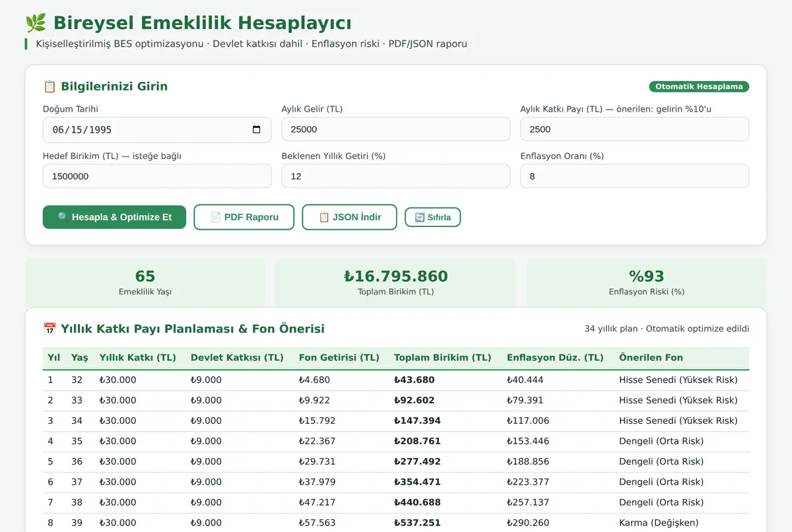This screenshot has height=532, width=792.
Task: Click the total savings cell ₺208.761
Action: coord(417,442)
